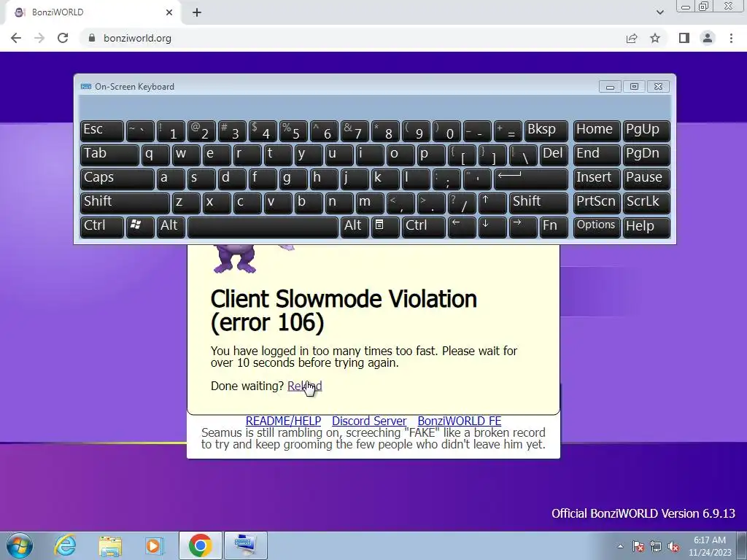This screenshot has height=560, width=747.
Task: Reload the page with Chrome refresh icon
Action: tap(63, 38)
